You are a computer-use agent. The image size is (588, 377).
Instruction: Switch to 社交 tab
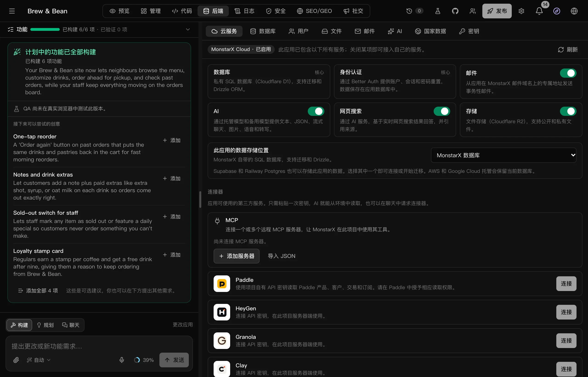click(353, 11)
